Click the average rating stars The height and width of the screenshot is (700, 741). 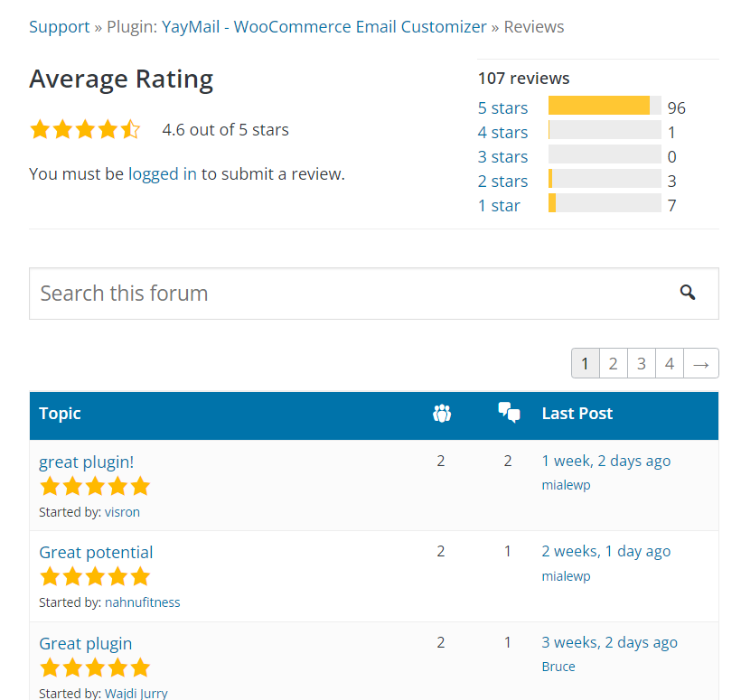point(85,129)
